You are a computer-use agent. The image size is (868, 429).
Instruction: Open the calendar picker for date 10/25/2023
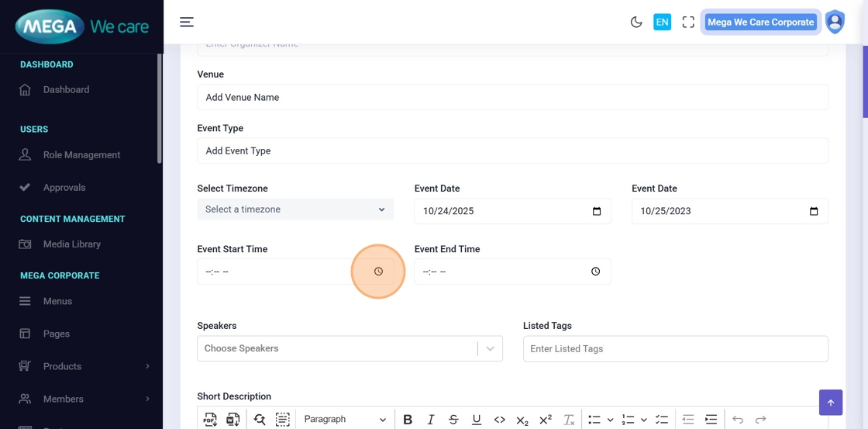[x=813, y=211]
